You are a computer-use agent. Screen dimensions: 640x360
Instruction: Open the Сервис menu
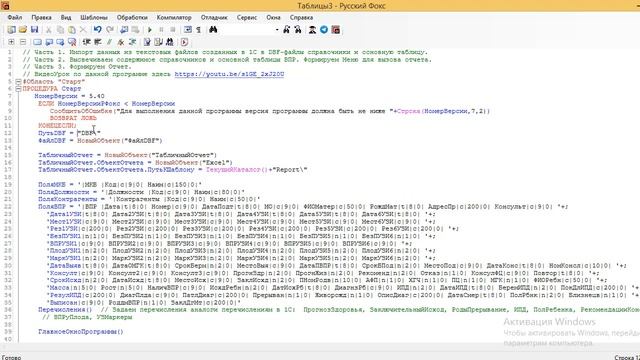click(247, 18)
